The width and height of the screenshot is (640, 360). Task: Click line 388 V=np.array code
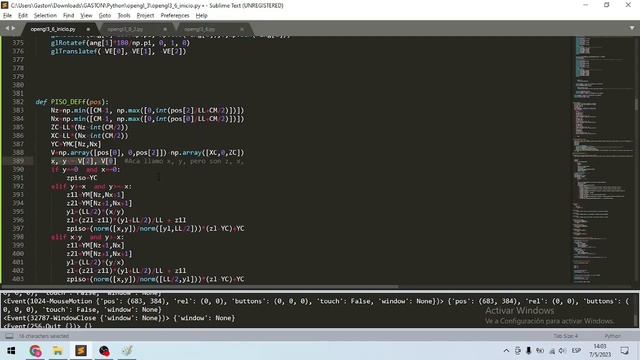coord(147,152)
